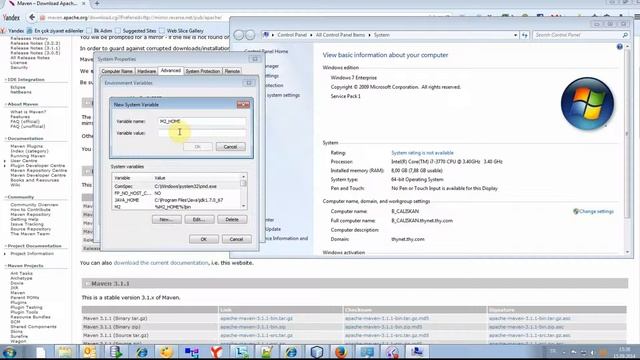The image size is (640, 360).
Task: Open What is Maven? sidebar link
Action: [28, 112]
